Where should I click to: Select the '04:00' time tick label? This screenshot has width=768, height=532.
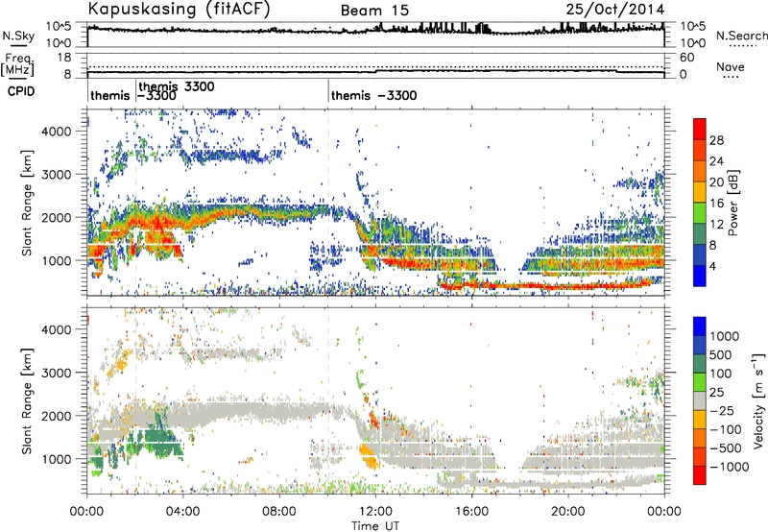183,512
